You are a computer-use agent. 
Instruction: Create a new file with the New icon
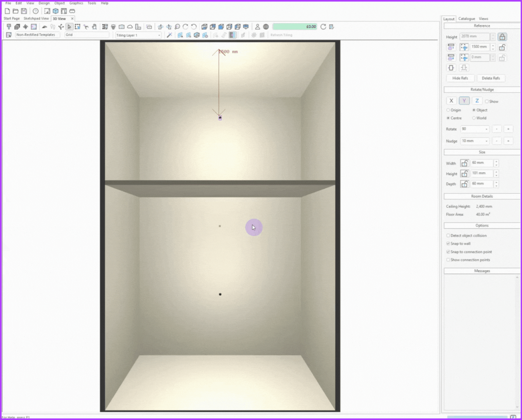(7, 11)
